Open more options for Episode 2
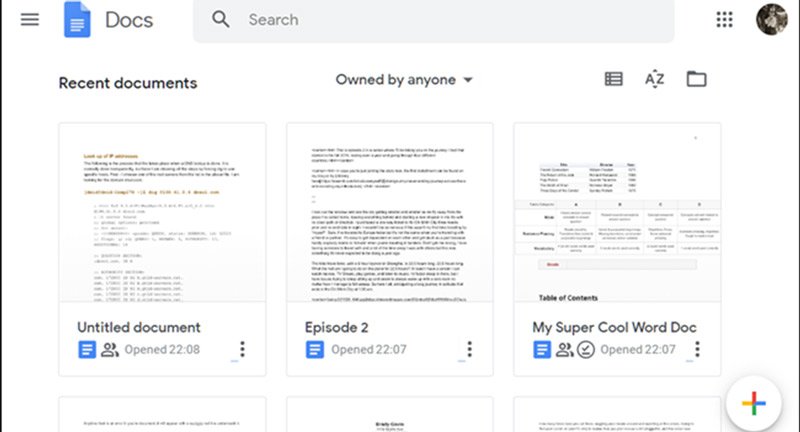 click(x=470, y=349)
